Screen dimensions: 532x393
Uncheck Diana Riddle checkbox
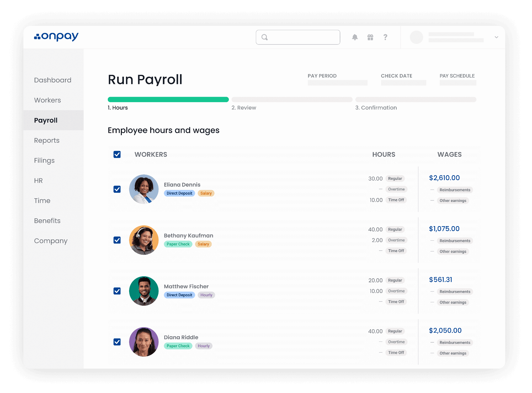(x=117, y=342)
